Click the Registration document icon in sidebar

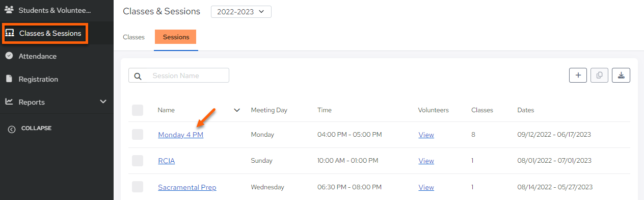(9, 79)
